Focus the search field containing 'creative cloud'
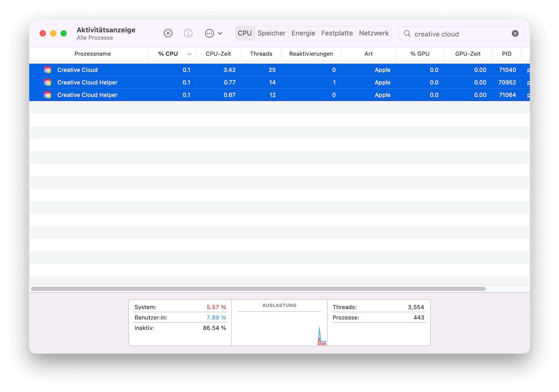Viewport: 559px width, 392px height. click(x=461, y=34)
